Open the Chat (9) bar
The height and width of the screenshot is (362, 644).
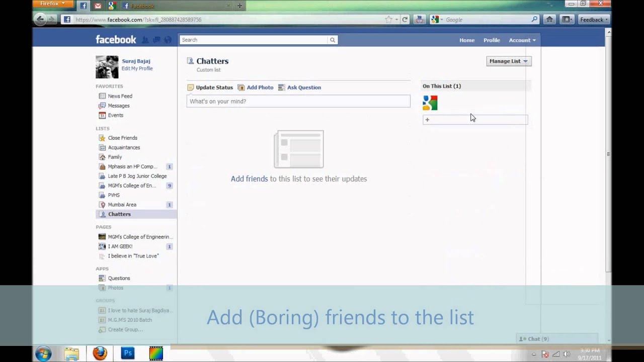(557, 339)
